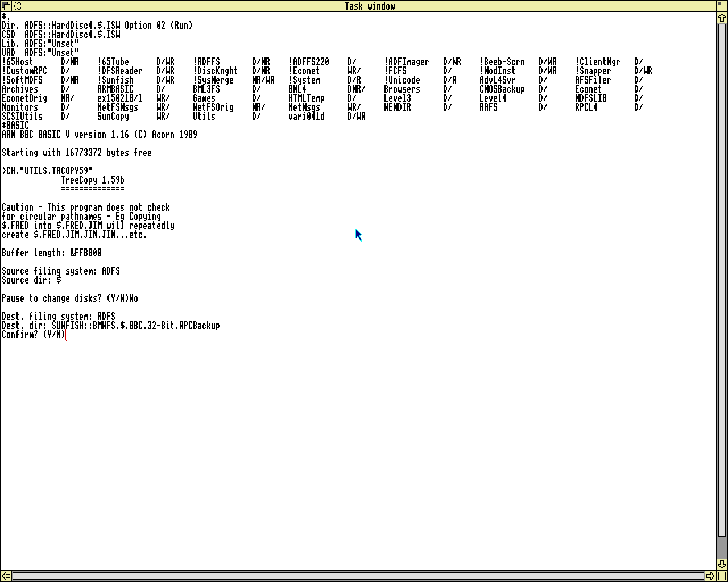Click the Dest. dir path text
This screenshot has height=582, width=728.
coord(135,326)
